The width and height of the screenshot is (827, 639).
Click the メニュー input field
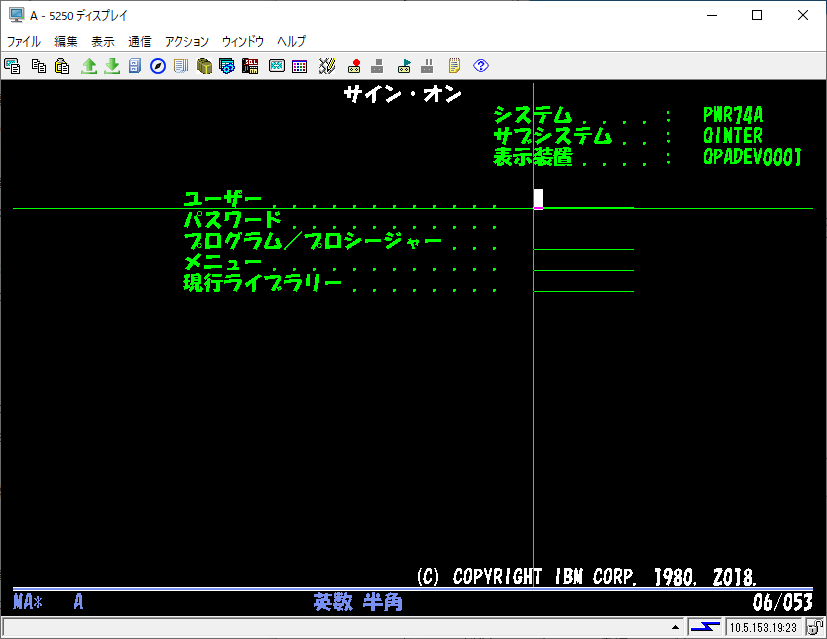(583, 262)
